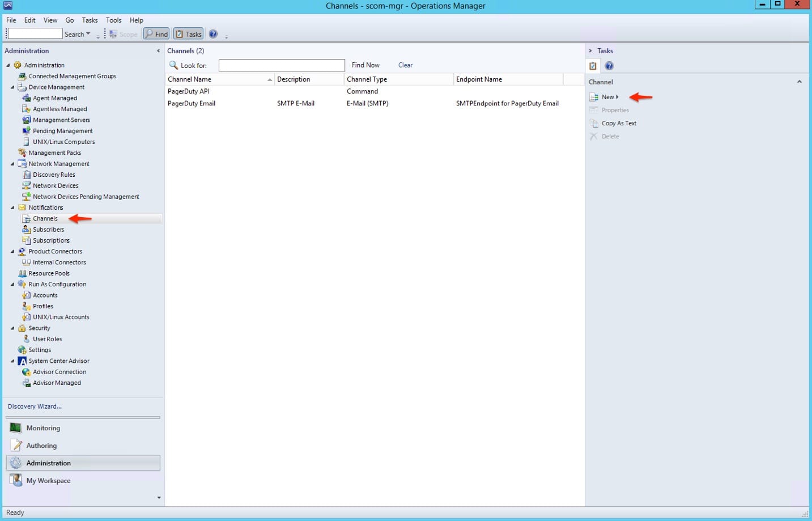The image size is (812, 521).
Task: Click the Profiles icon
Action: (x=26, y=306)
